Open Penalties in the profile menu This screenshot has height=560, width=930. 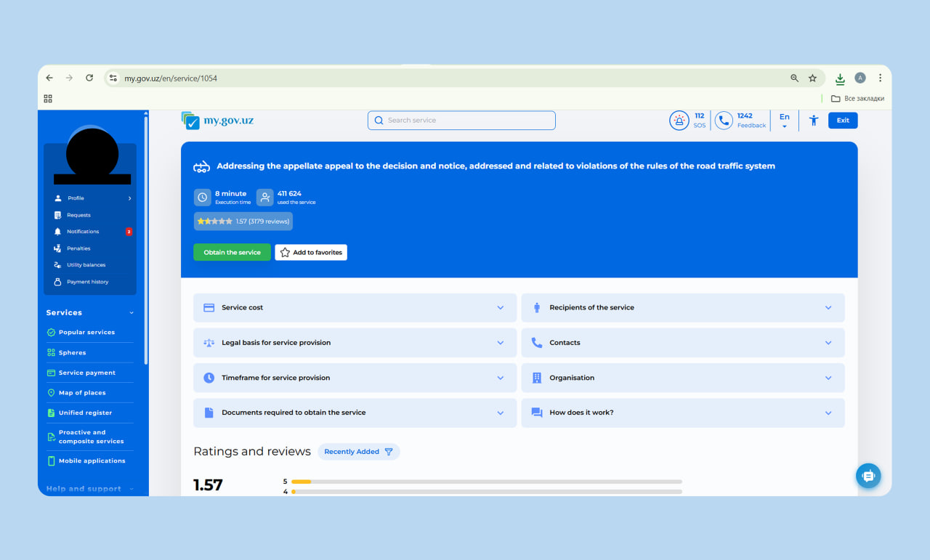click(78, 248)
